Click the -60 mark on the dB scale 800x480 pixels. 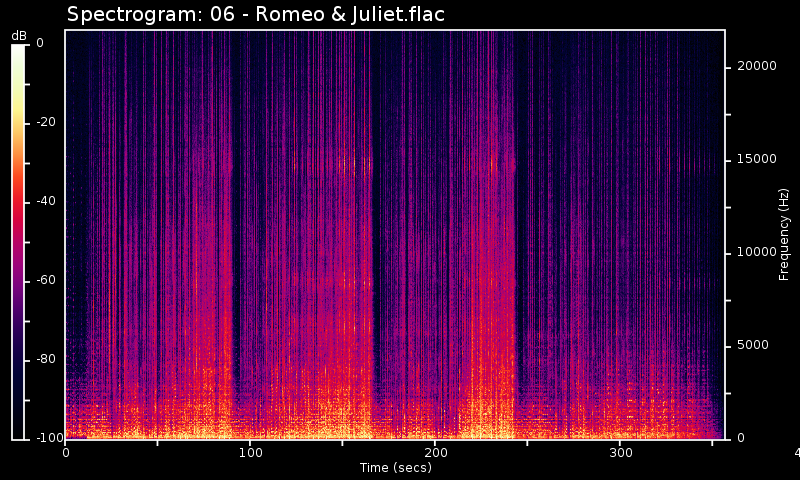click(47, 280)
